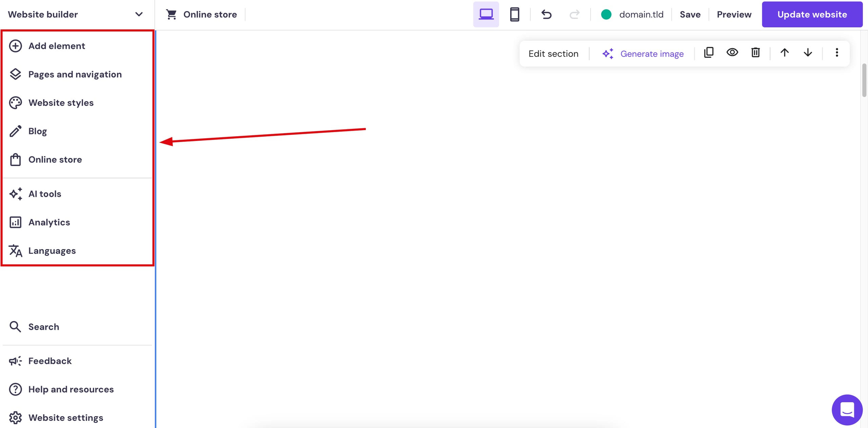Screen dimensions: 868x428
Task: Click the Update website button
Action: pos(812,14)
